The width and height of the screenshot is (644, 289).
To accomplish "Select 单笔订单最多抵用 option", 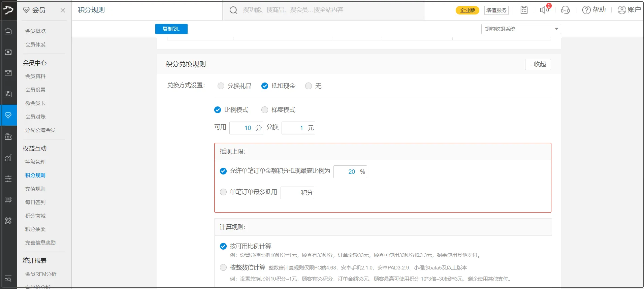I will point(223,192).
